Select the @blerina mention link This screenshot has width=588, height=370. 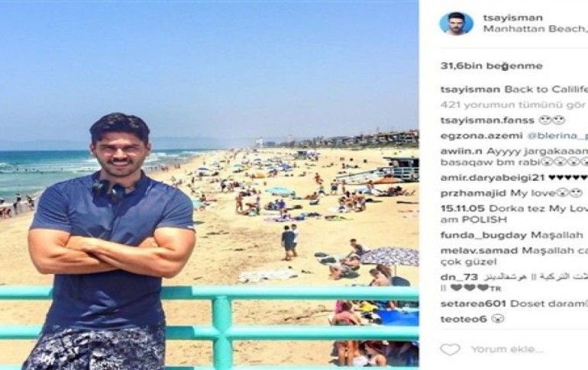tap(557, 136)
